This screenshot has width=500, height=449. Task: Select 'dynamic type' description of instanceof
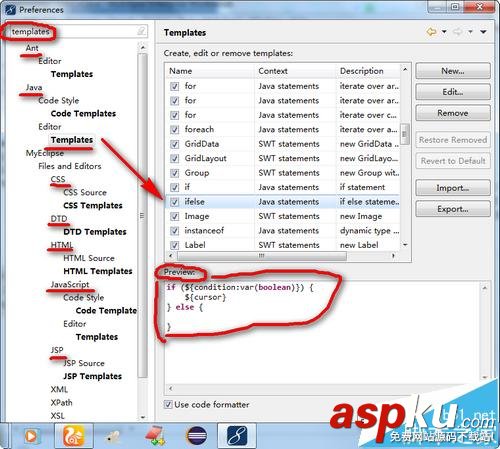[x=369, y=231]
